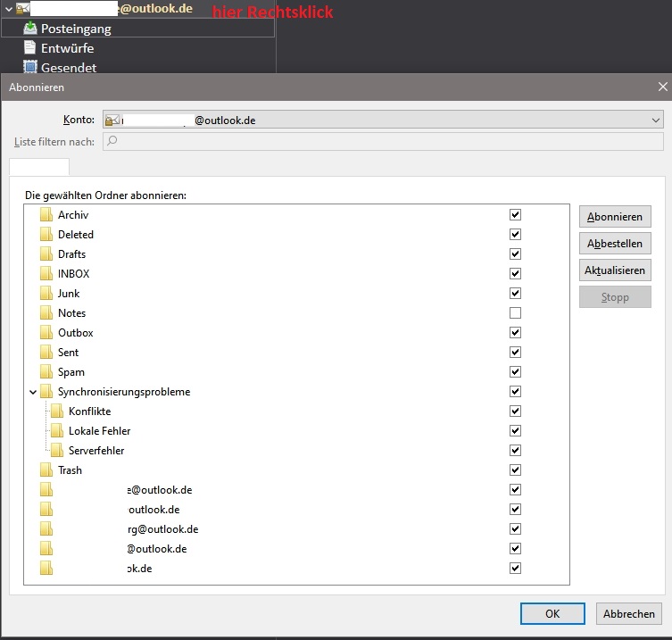Image resolution: width=672 pixels, height=640 pixels.
Task: Toggle the Outbox subscription checkbox
Action: [515, 333]
